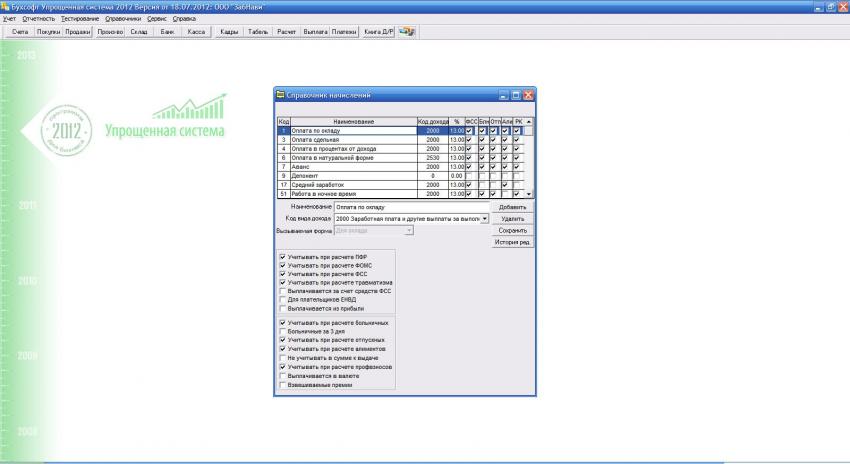This screenshot has height=464, width=850.
Task: Toggle Учитывать при расчете ПФР checkbox
Action: click(281, 258)
